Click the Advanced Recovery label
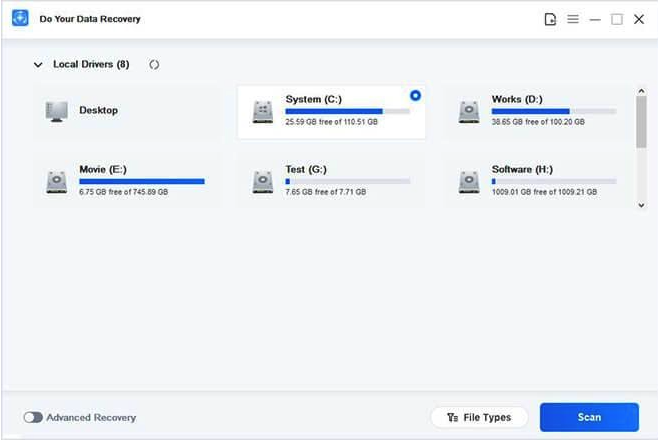 [91, 418]
